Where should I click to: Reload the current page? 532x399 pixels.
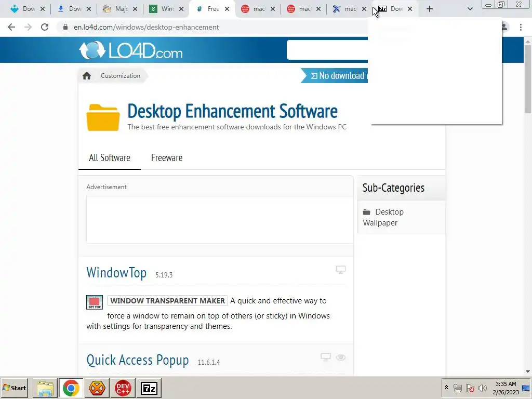coord(45,27)
